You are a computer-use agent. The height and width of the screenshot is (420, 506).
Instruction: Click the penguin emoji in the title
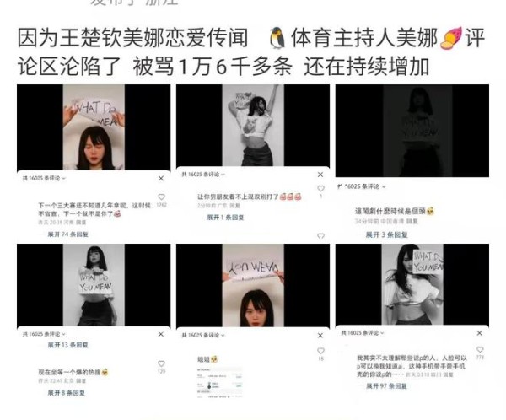point(277,38)
